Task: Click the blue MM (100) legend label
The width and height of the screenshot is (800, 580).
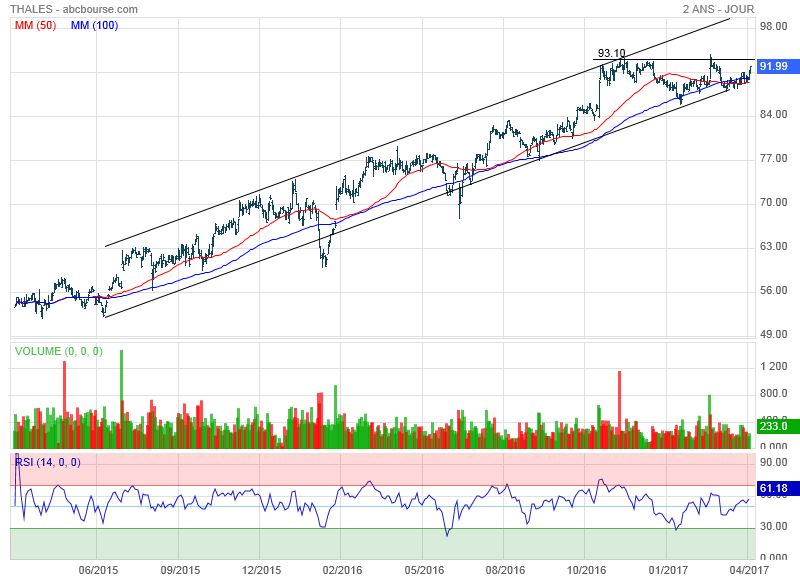Action: (93, 25)
